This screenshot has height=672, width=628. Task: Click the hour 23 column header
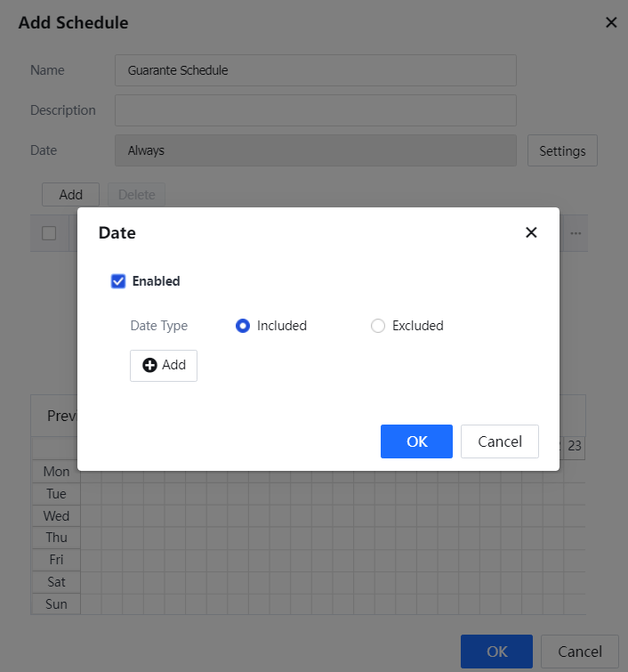(x=575, y=446)
